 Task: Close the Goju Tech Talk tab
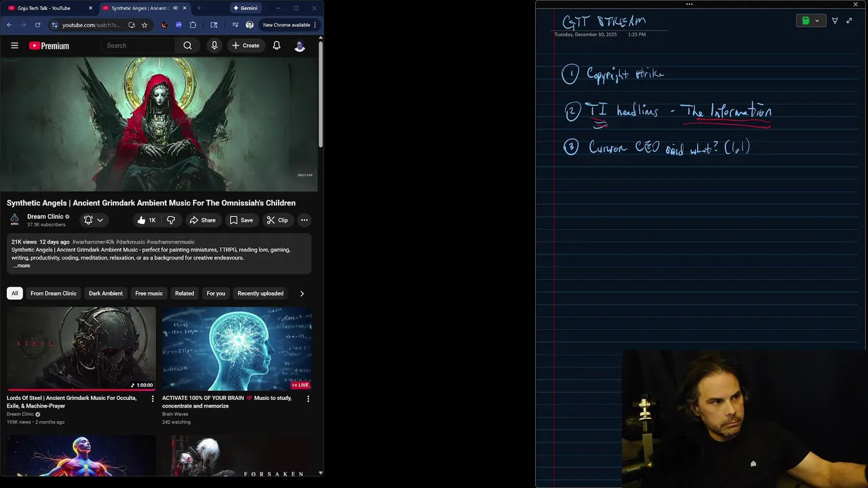(91, 8)
